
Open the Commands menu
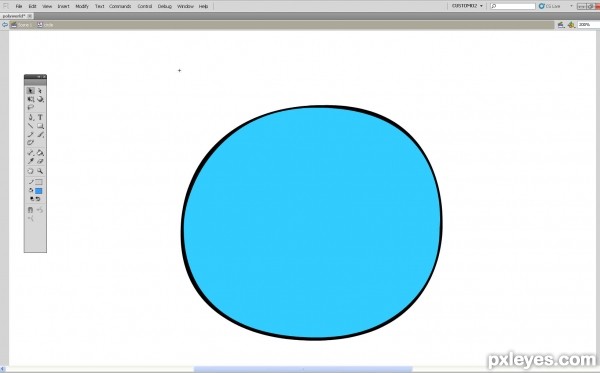pos(120,7)
